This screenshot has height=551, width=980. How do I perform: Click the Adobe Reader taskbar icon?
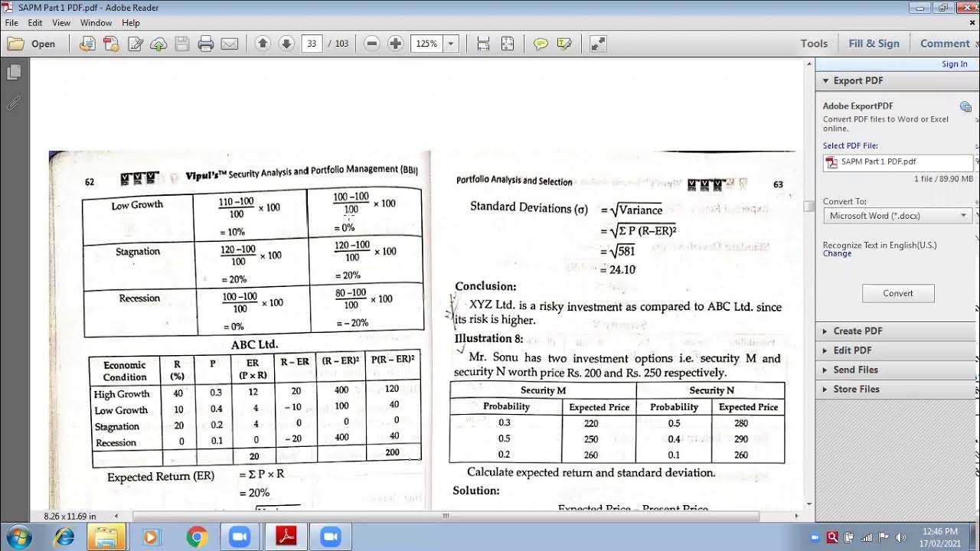[286, 537]
